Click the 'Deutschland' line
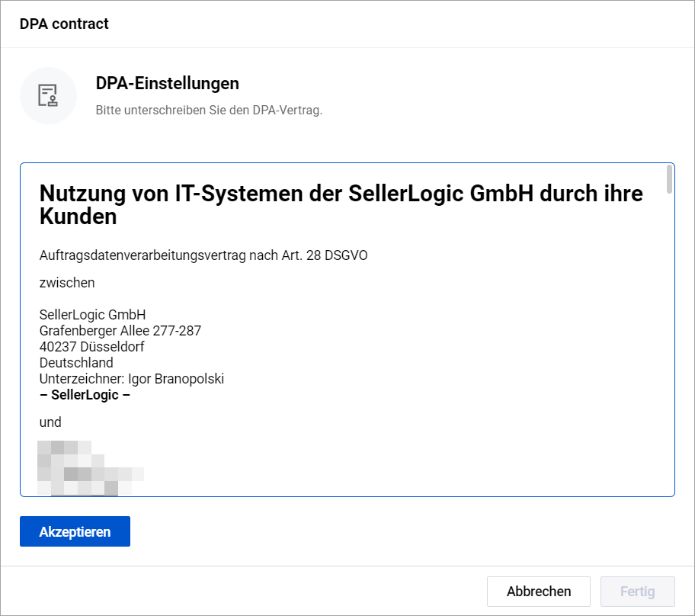Screen dimensions: 695x616 (x=76, y=362)
